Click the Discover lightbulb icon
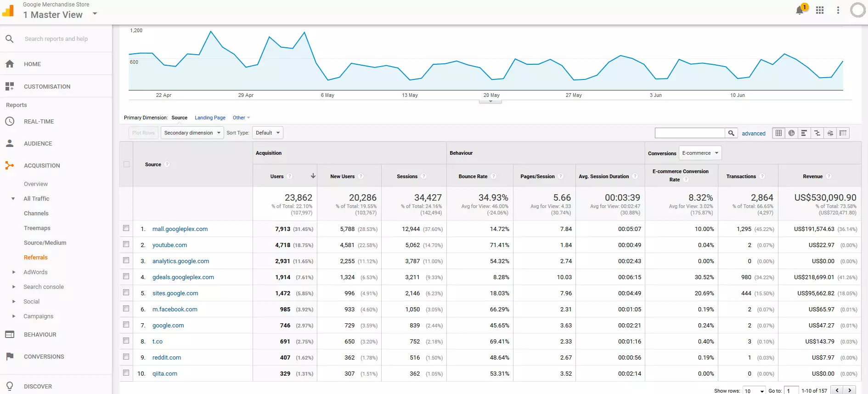Screen dimensions: 868x394 tap(10, 386)
